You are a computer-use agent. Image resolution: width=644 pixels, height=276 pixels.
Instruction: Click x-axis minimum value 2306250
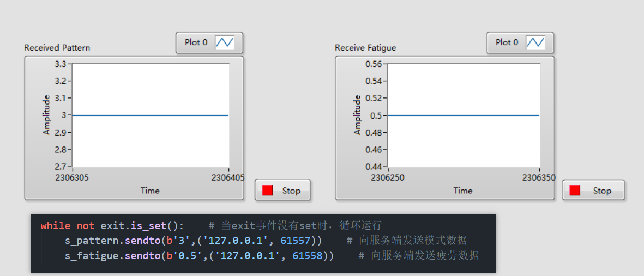coord(388,177)
